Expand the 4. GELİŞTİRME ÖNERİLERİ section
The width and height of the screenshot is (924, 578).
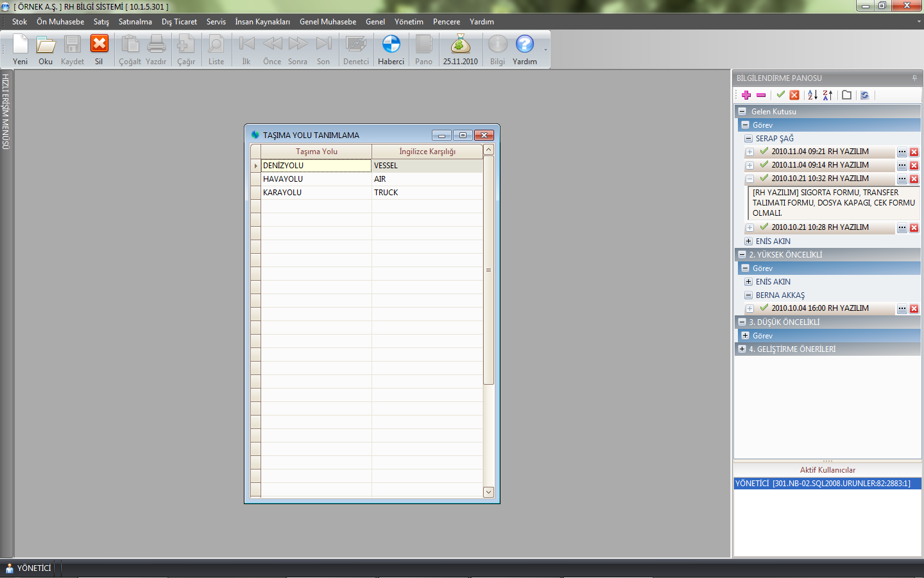point(742,349)
